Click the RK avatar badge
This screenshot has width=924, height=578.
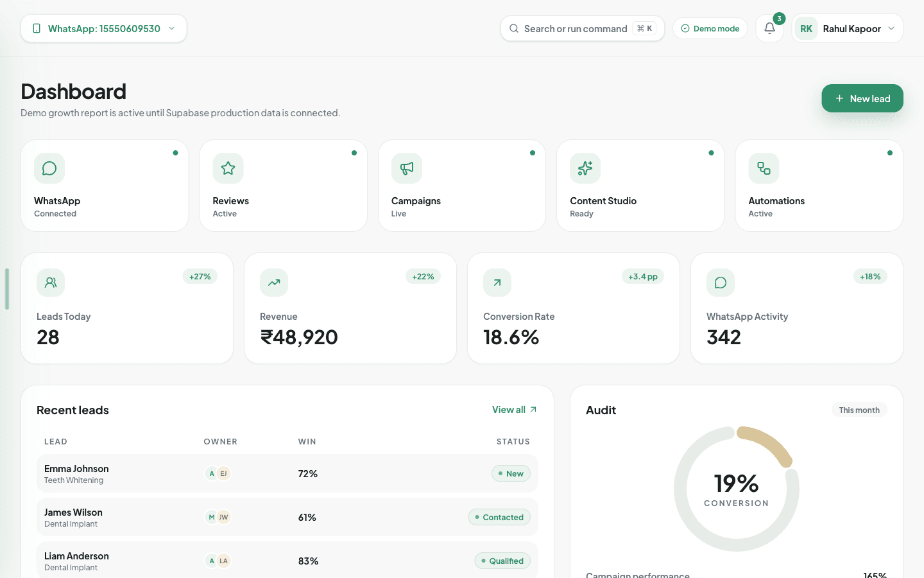pyautogui.click(x=806, y=28)
